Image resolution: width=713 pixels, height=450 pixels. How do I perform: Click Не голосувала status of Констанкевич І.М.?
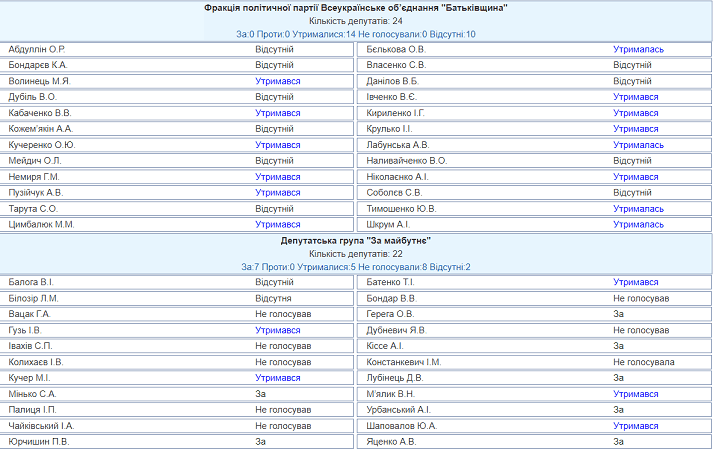(x=643, y=362)
